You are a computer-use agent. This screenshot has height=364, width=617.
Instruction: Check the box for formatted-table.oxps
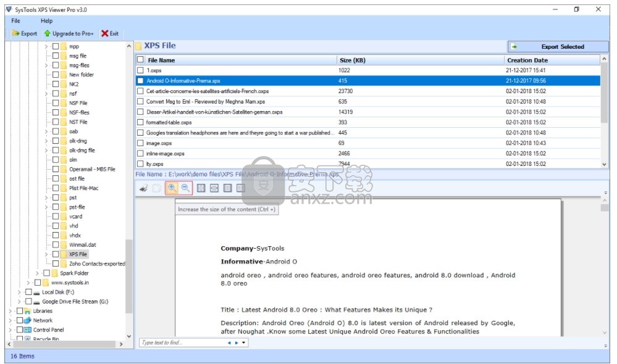(140, 123)
